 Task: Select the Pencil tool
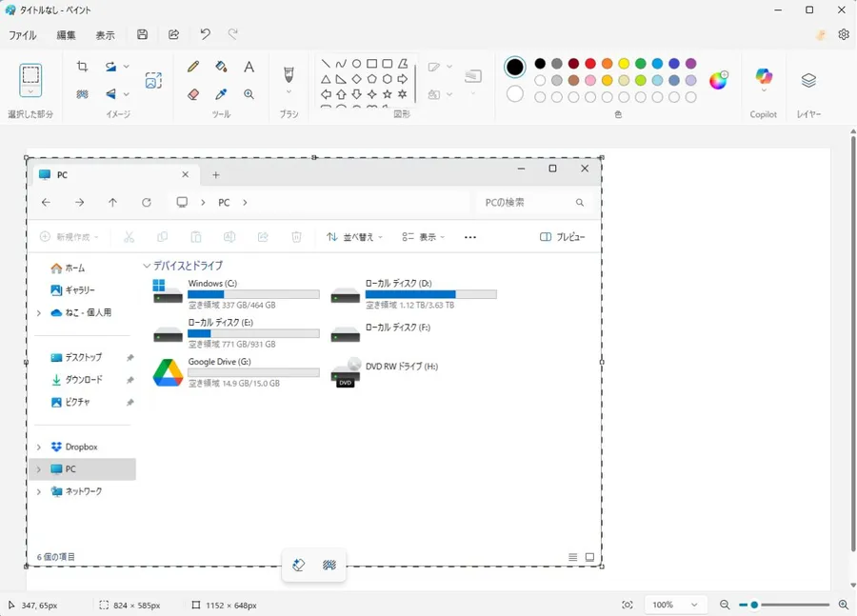193,67
